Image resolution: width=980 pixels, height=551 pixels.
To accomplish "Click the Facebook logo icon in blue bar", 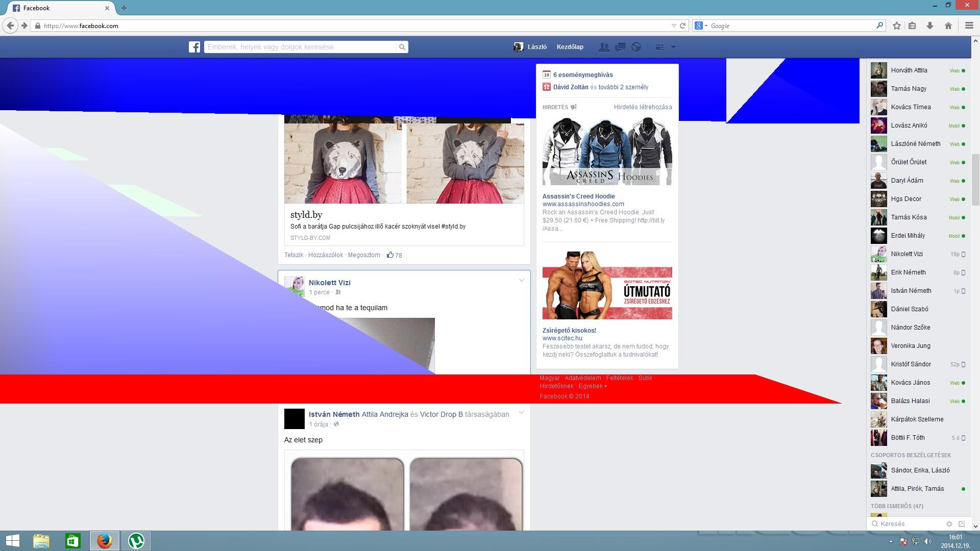I will pyautogui.click(x=194, y=47).
